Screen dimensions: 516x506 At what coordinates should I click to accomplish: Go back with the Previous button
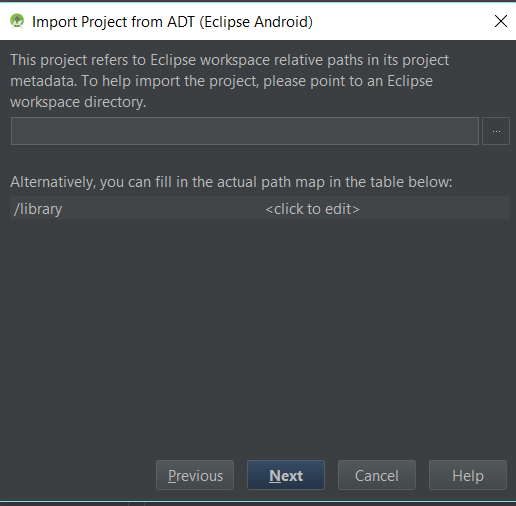click(195, 475)
